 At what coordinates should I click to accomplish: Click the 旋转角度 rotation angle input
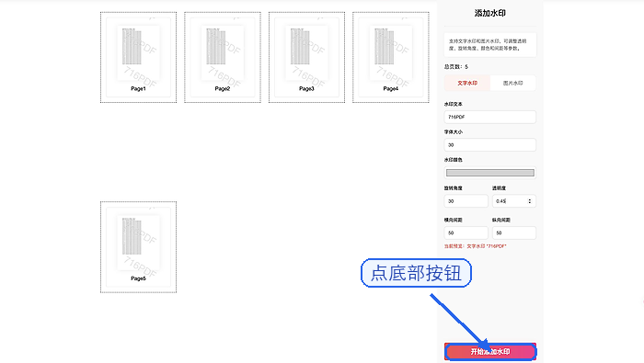tap(466, 201)
